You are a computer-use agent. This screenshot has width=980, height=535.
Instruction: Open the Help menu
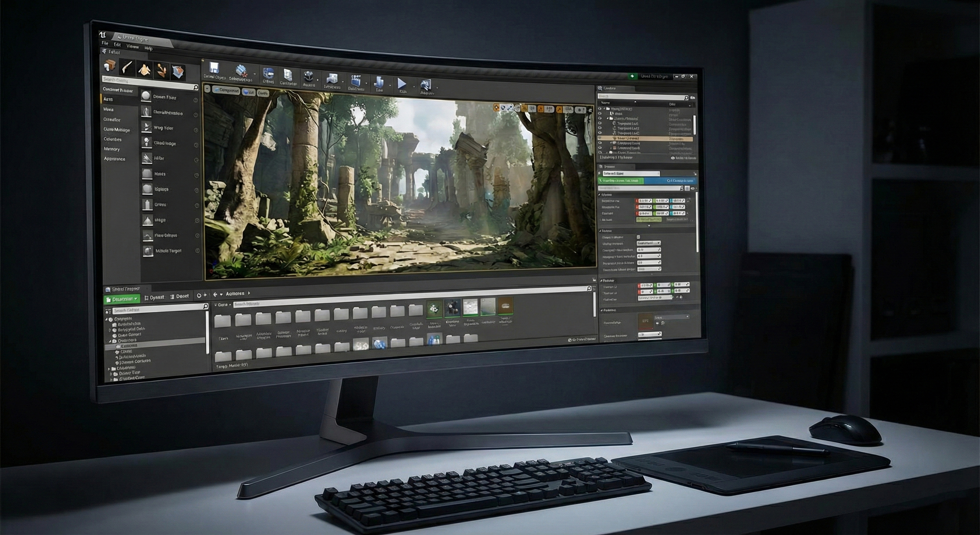(x=148, y=48)
